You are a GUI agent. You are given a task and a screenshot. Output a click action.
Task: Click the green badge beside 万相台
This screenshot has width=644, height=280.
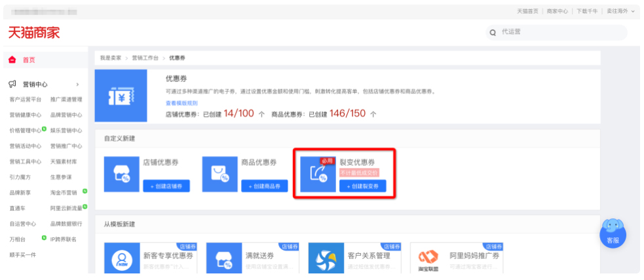[x=43, y=237]
